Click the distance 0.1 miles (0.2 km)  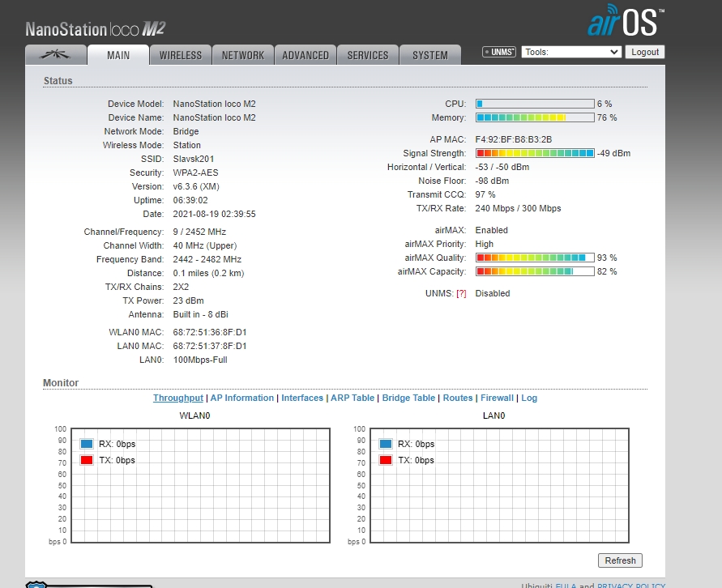tap(208, 273)
